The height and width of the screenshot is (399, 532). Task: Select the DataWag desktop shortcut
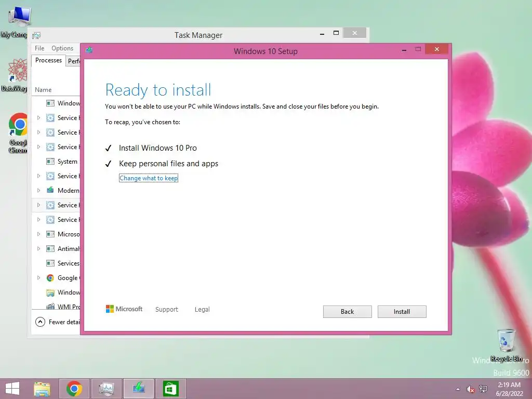point(15,75)
